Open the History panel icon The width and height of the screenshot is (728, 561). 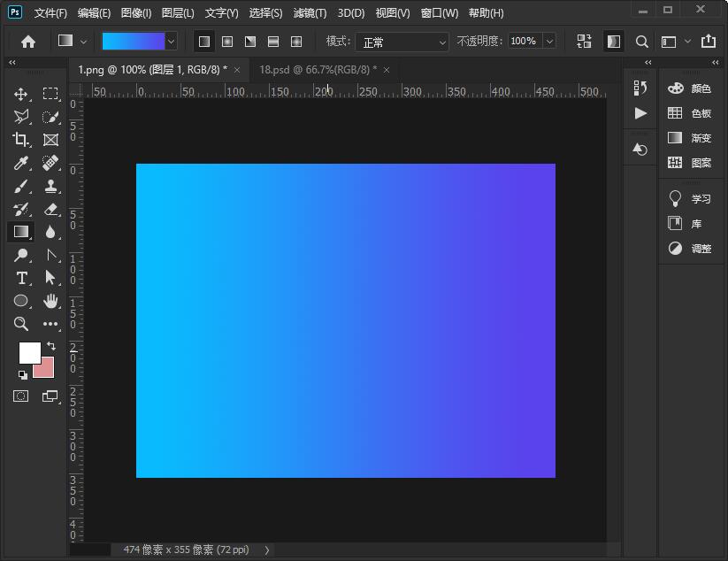tap(640, 88)
